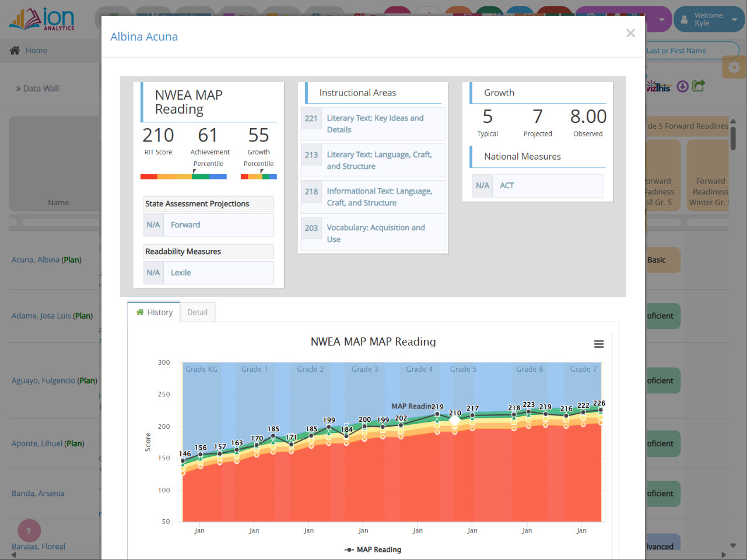The width and height of the screenshot is (747, 560).
Task: Click Vocabulary: Acquisition and Use row
Action: 373,234
